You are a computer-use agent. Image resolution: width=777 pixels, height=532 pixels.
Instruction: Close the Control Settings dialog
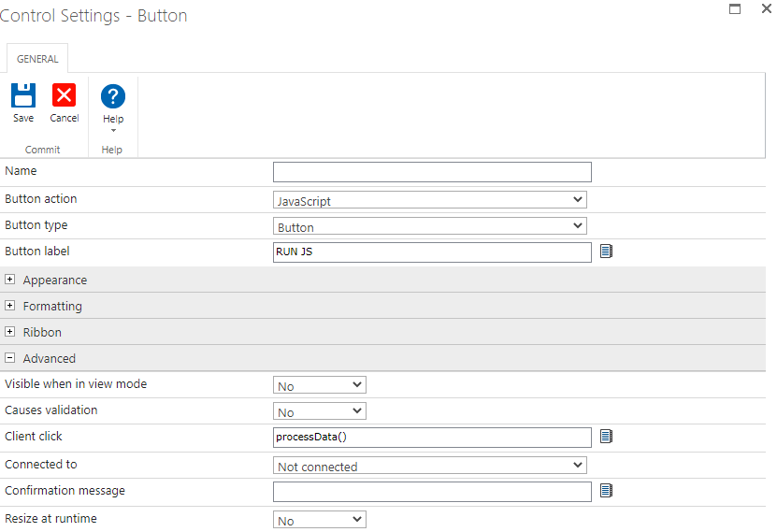(766, 8)
